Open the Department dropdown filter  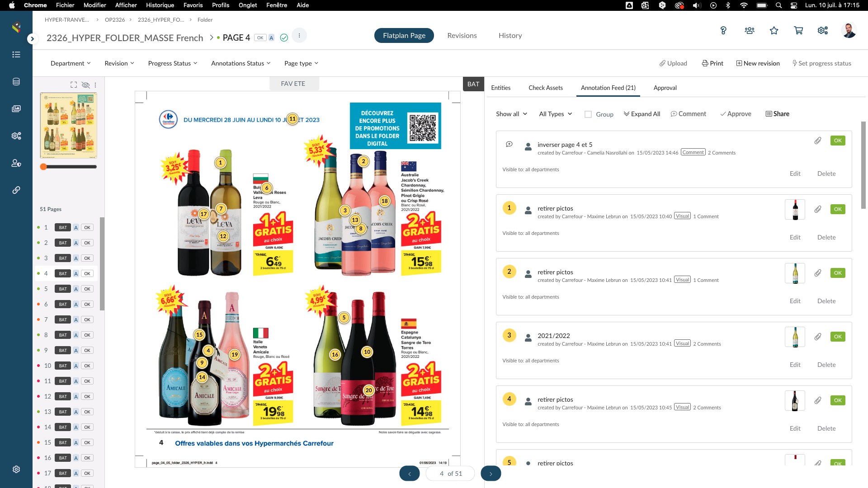(71, 63)
